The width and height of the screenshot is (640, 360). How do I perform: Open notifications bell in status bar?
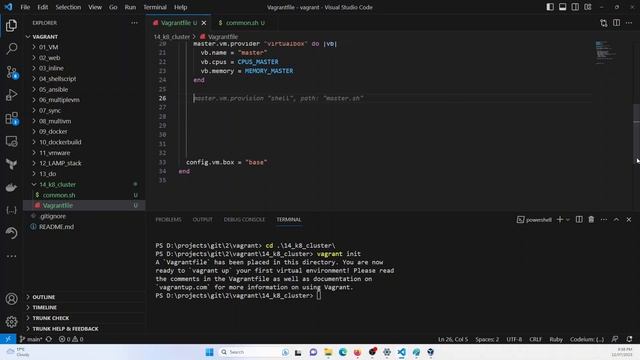(x=629, y=339)
